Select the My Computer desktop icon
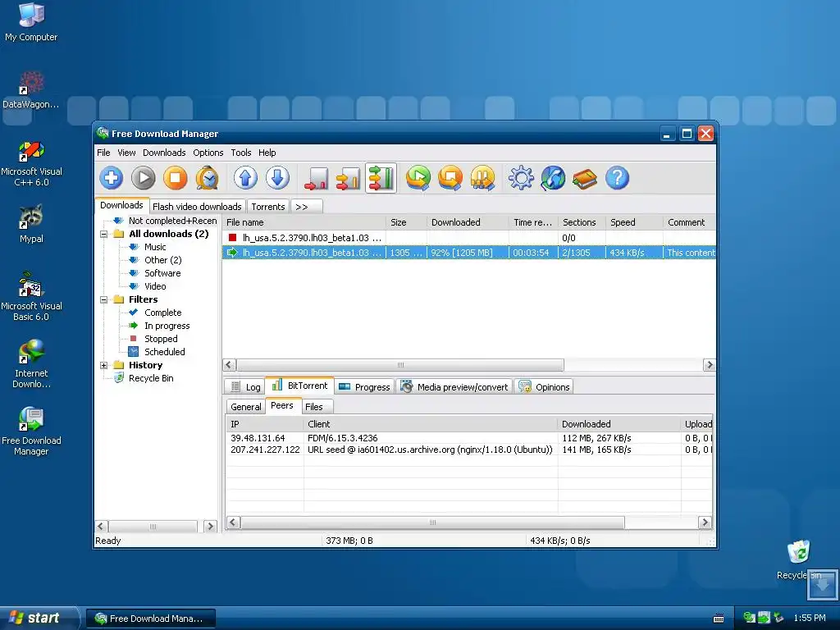The image size is (840, 630). [31, 21]
